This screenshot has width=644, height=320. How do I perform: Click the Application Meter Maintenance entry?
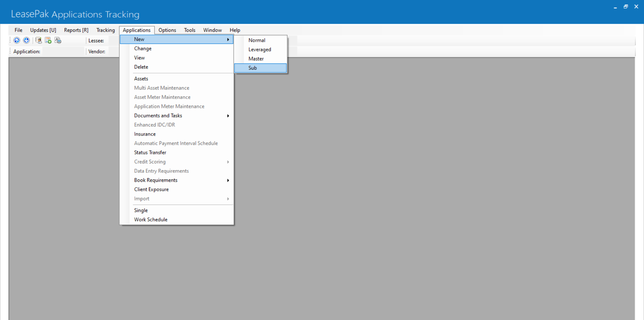coord(177,106)
